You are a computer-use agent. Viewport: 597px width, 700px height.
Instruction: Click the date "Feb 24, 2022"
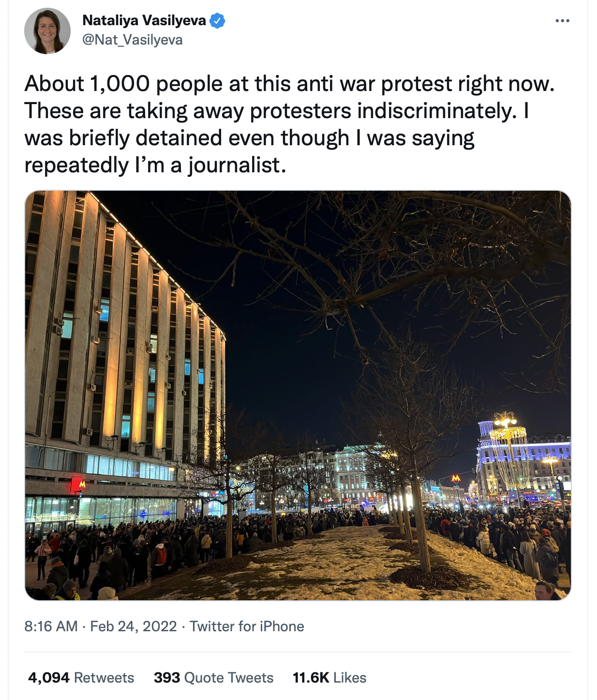(134, 626)
